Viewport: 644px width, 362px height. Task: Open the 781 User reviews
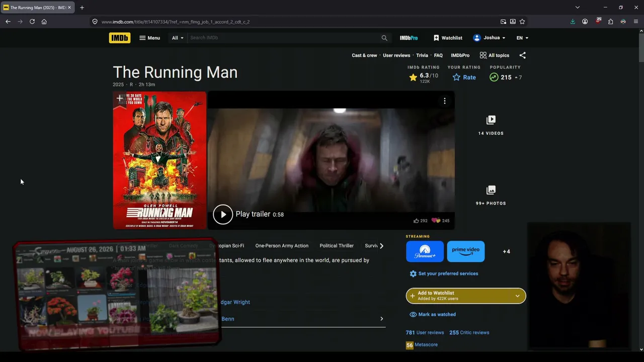[x=425, y=332]
